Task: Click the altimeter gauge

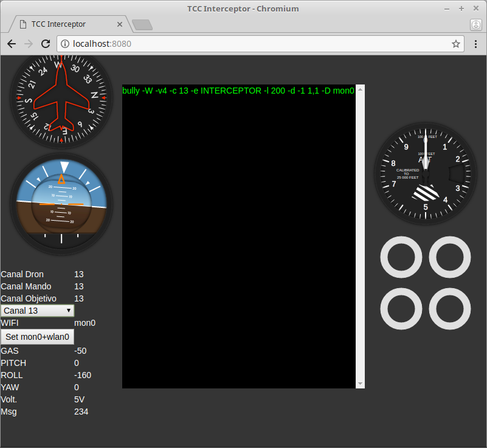Action: (425, 173)
